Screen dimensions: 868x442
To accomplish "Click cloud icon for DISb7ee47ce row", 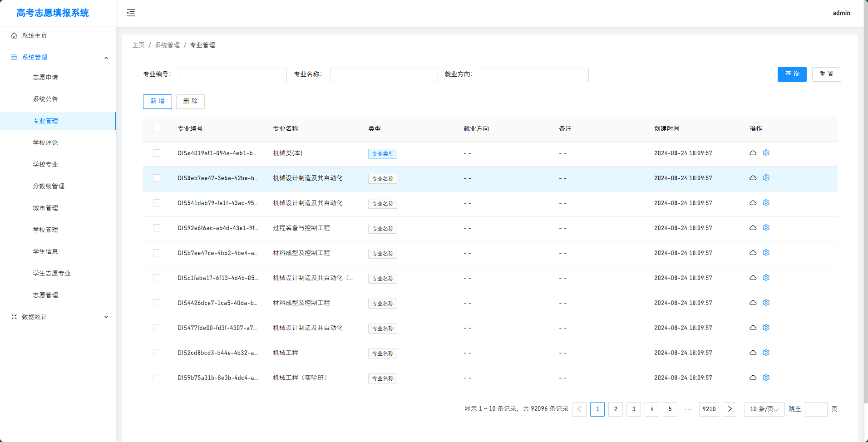I will 753,253.
